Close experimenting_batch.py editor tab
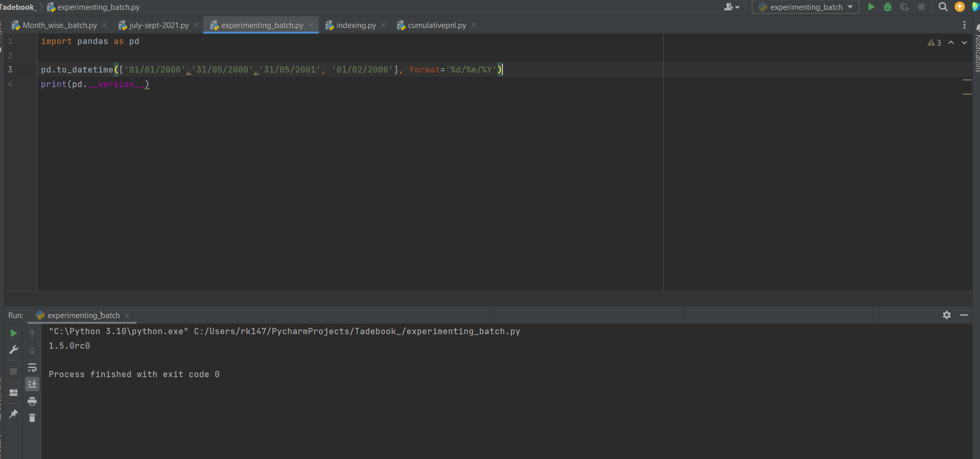Image resolution: width=980 pixels, height=459 pixels. (x=311, y=25)
